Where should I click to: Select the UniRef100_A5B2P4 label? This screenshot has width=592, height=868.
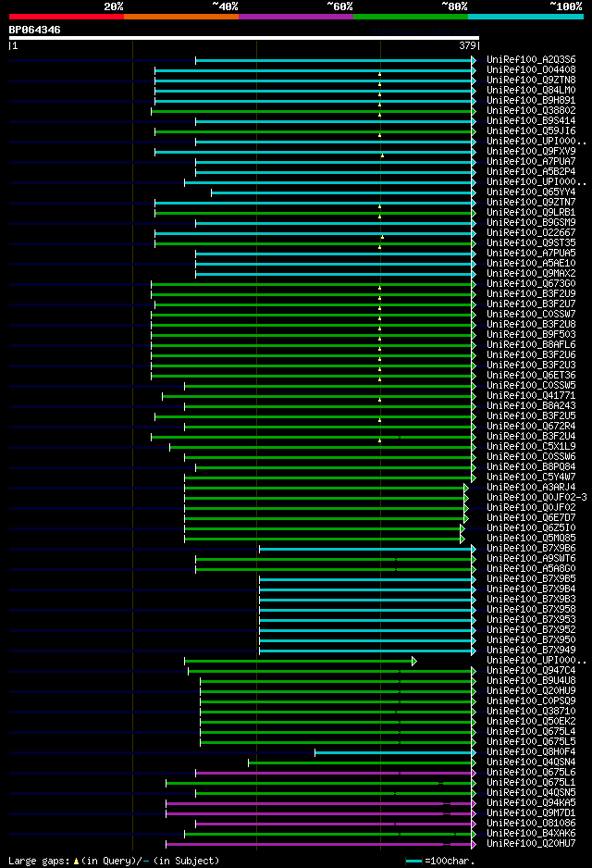tap(531, 171)
